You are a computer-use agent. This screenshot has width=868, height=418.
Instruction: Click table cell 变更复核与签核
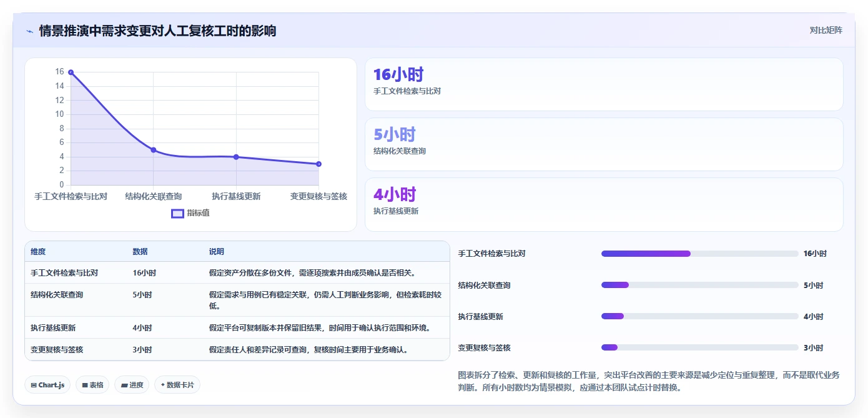(x=57, y=349)
